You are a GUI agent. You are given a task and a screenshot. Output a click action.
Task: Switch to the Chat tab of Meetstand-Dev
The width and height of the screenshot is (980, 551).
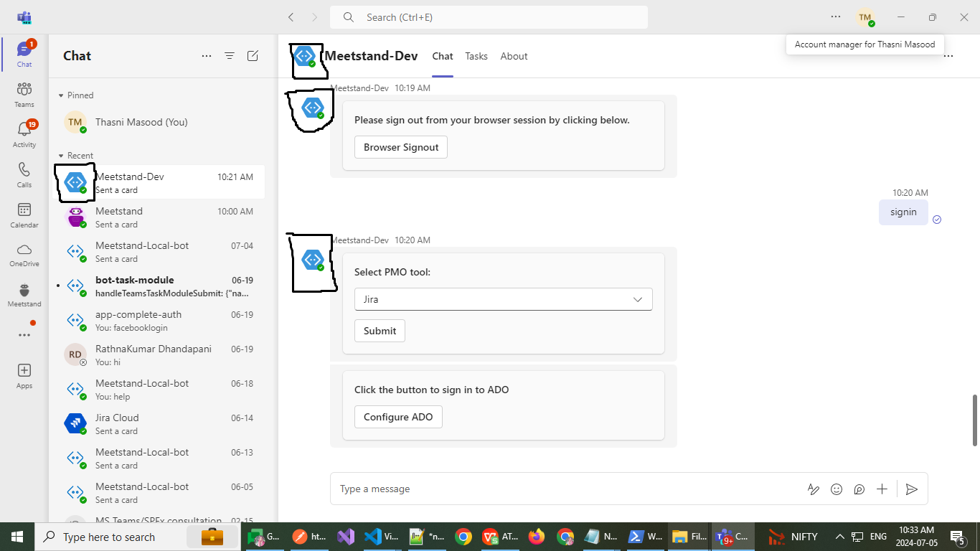click(443, 56)
